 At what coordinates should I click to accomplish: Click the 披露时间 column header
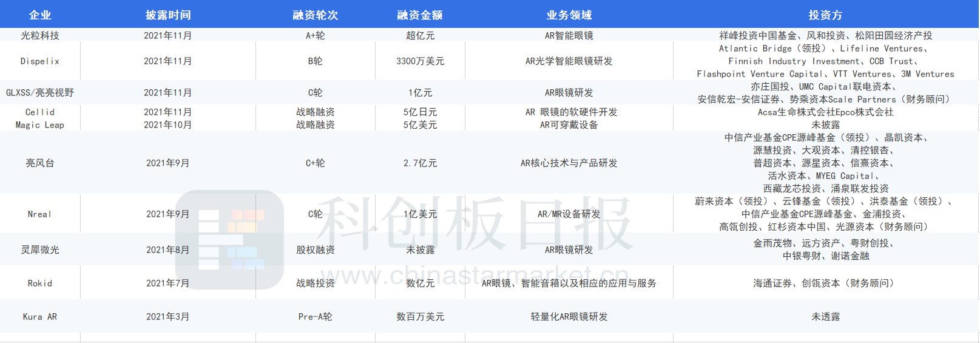pyautogui.click(x=168, y=15)
